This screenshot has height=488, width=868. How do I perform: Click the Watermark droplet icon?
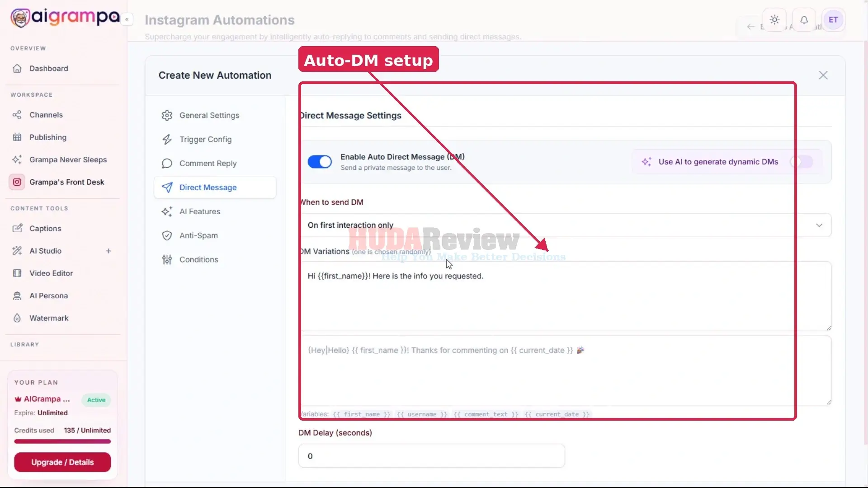(x=17, y=318)
